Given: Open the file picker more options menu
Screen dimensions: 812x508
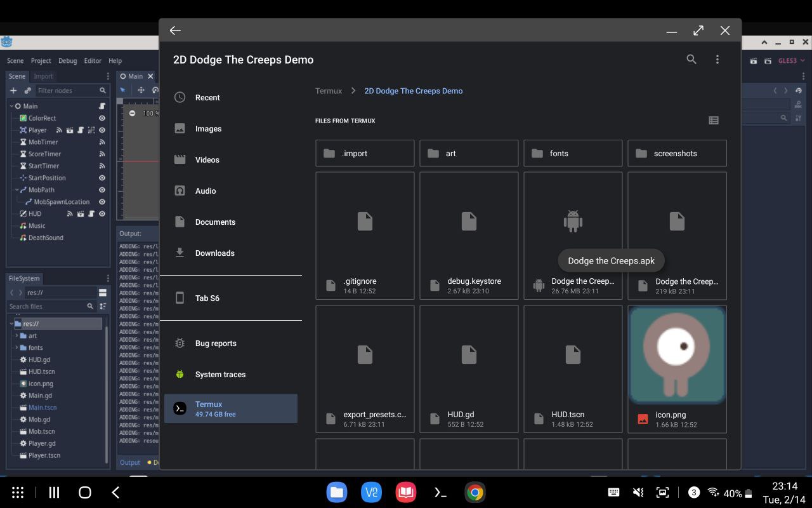Looking at the screenshot, I should 717,59.
